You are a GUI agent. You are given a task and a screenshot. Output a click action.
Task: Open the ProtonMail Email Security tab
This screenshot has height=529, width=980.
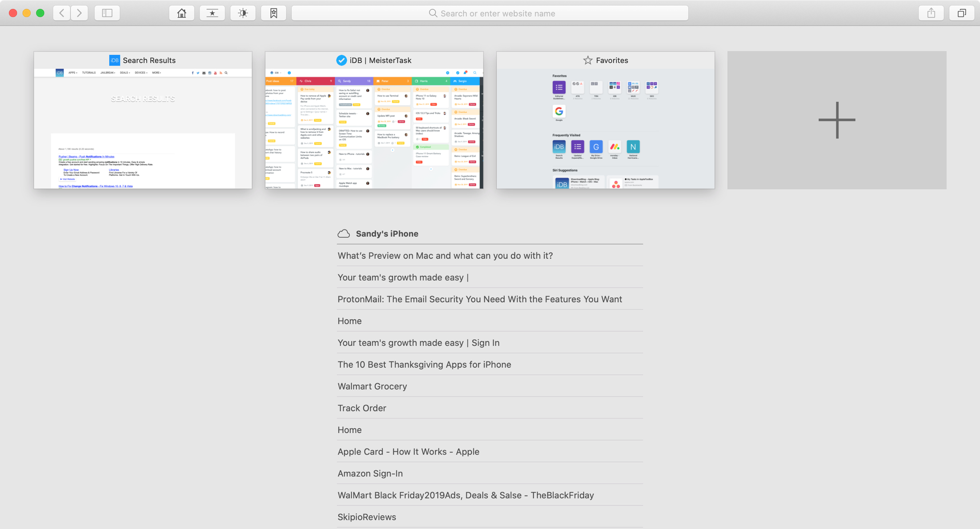click(x=490, y=299)
